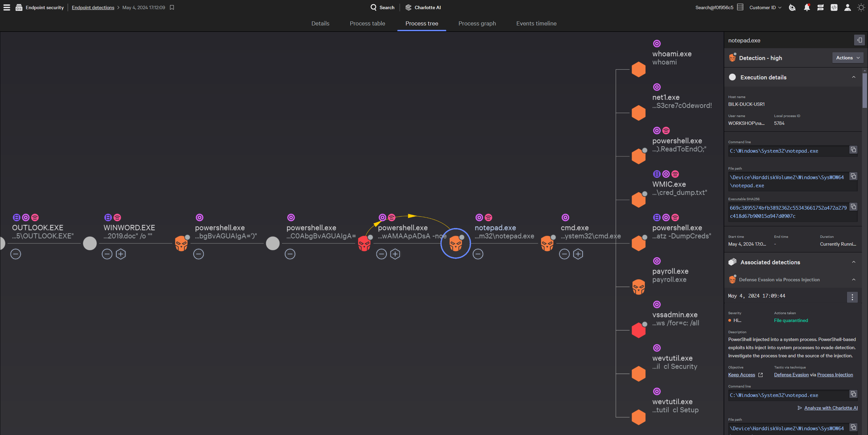Open the user profile icon

847,7
